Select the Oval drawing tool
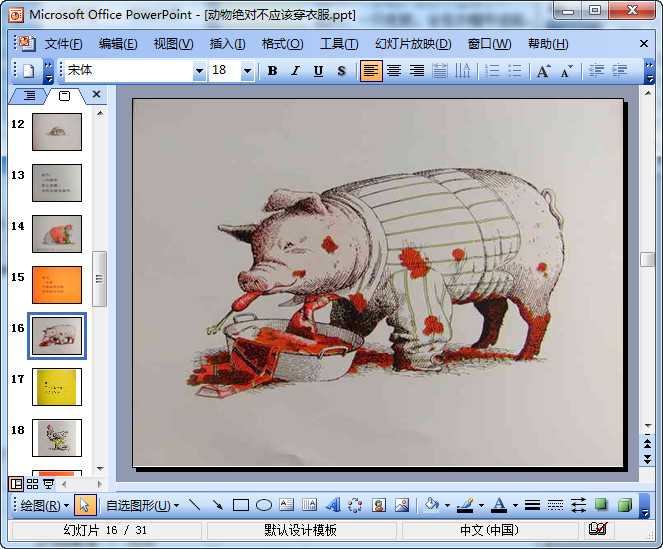 click(264, 505)
